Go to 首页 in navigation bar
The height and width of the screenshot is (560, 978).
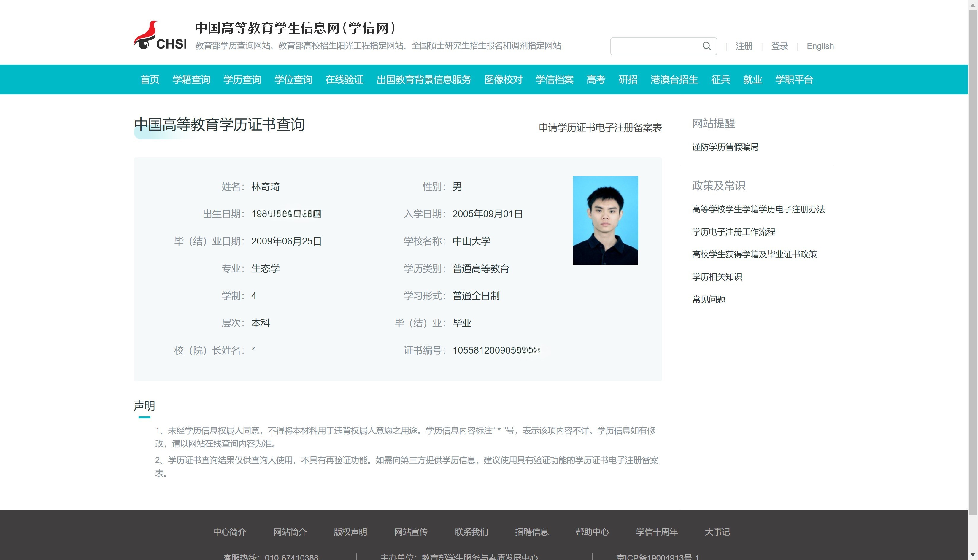150,79
